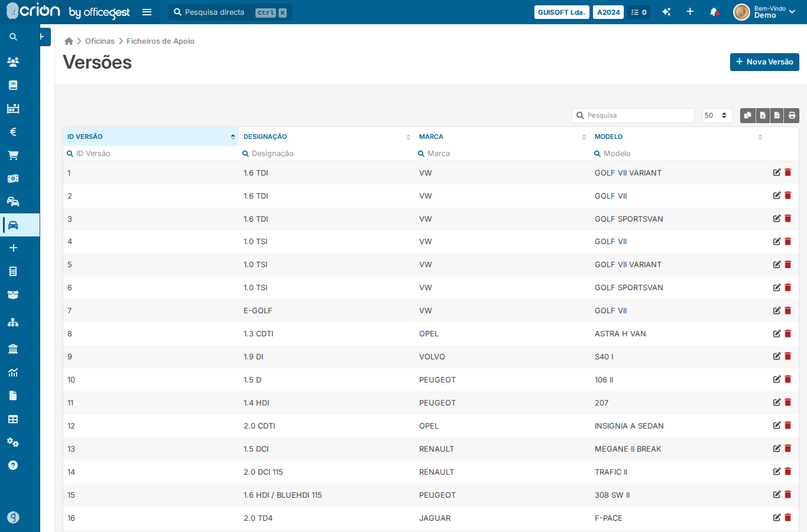
Task: Open the book/catalog sidebar icon
Action: 13,85
